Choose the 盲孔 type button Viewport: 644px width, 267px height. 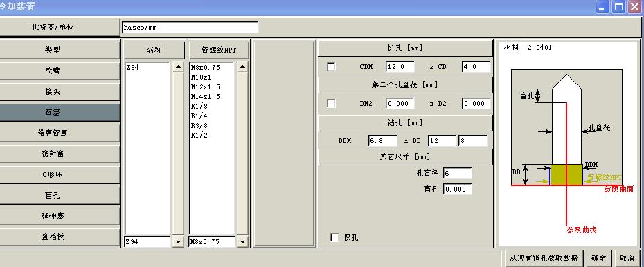point(60,195)
